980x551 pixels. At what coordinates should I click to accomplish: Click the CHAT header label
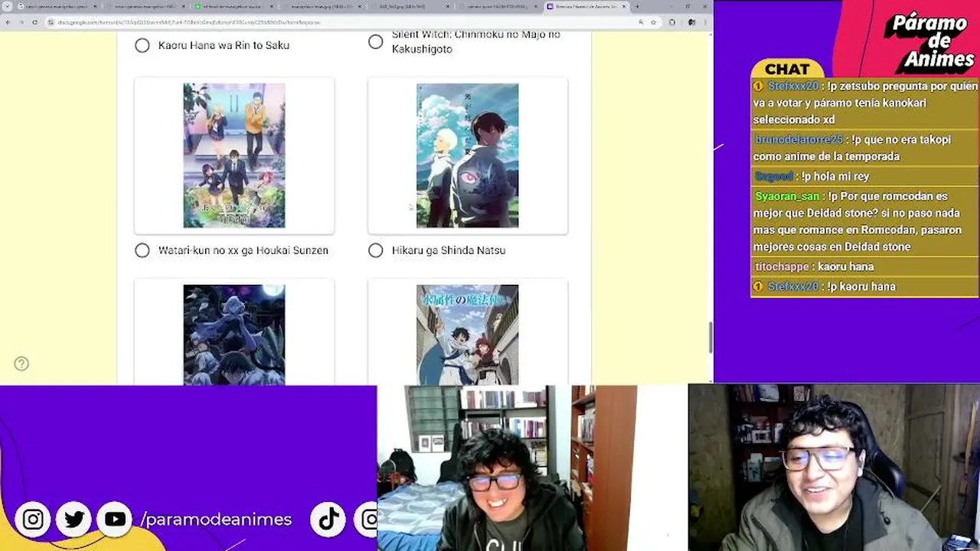click(x=787, y=70)
